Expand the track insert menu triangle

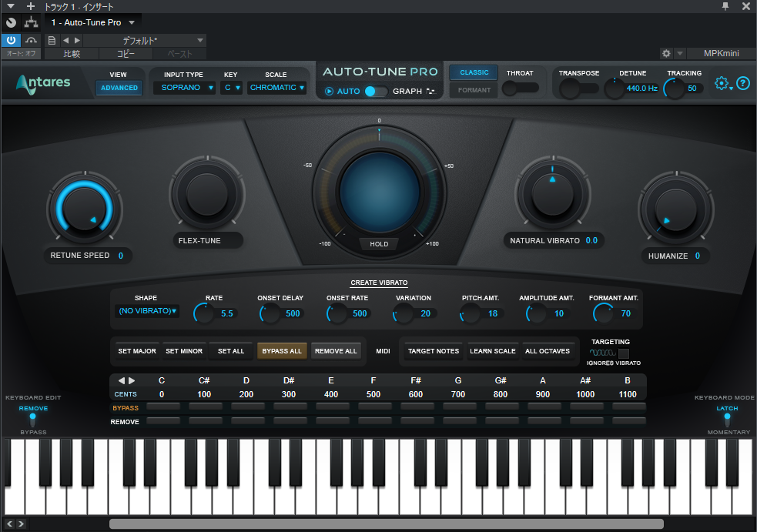click(11, 6)
